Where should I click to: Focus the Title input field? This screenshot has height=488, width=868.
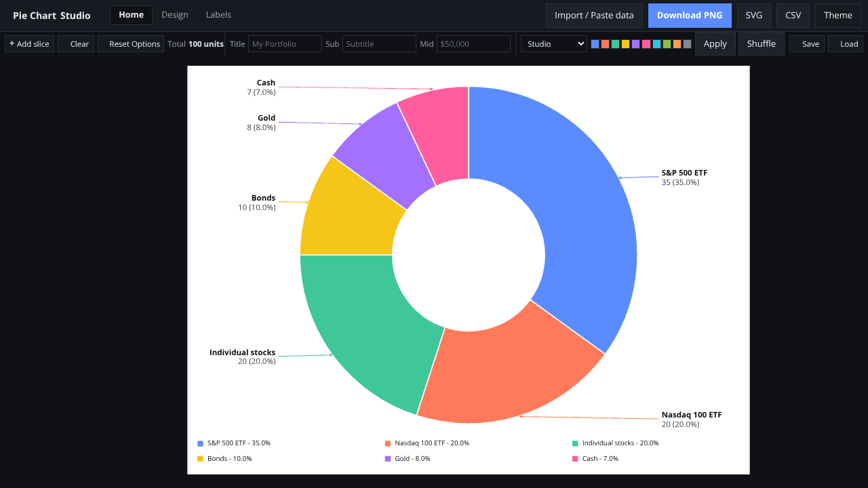(x=285, y=44)
